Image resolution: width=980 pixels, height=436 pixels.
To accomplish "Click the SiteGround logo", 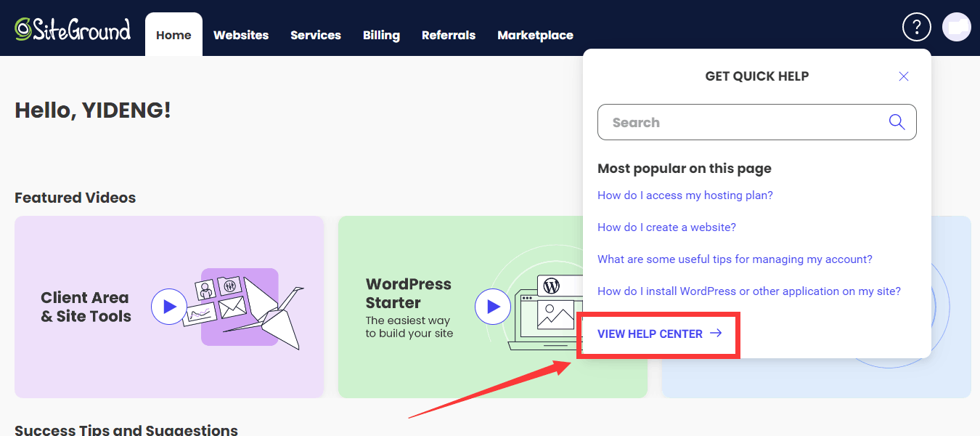I will 73,29.
